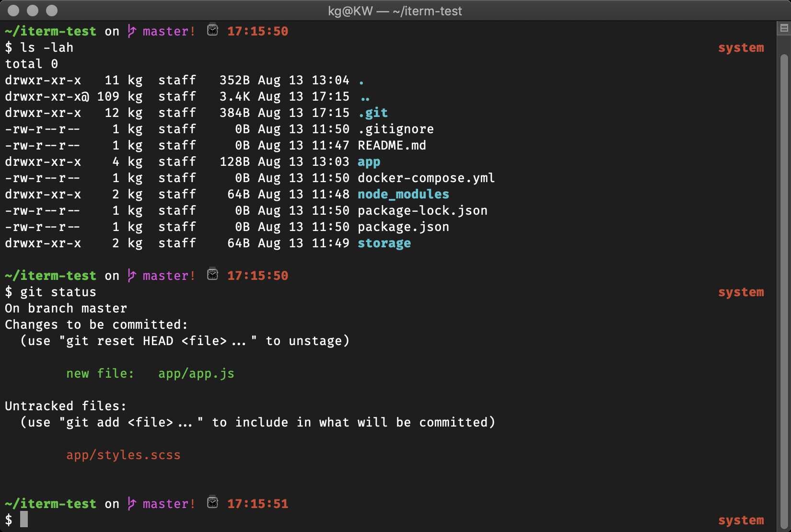Select the '.git' folder entry
Screen dimensions: 791x532
click(374, 113)
